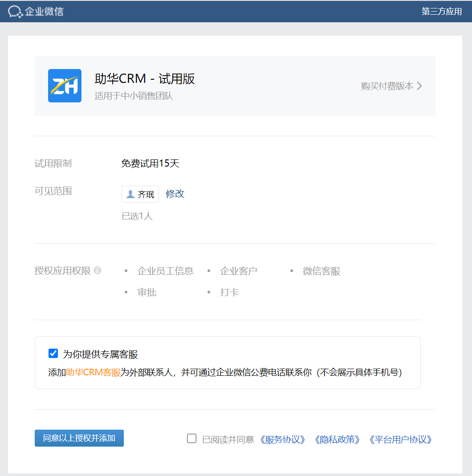The width and height of the screenshot is (472, 476).
Task: Open the 《平台用户协议》 link
Action: (x=400, y=439)
